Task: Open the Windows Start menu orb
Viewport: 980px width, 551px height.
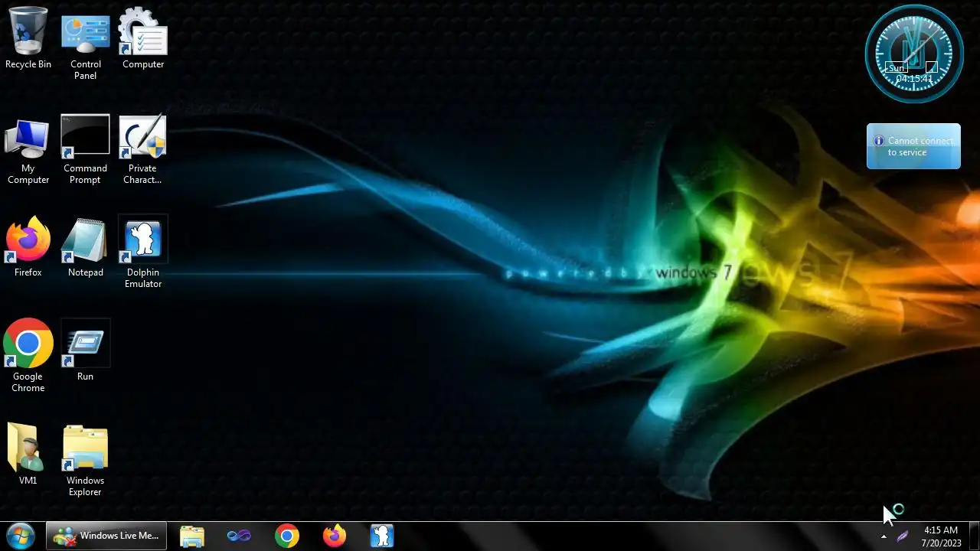Action: (21, 536)
